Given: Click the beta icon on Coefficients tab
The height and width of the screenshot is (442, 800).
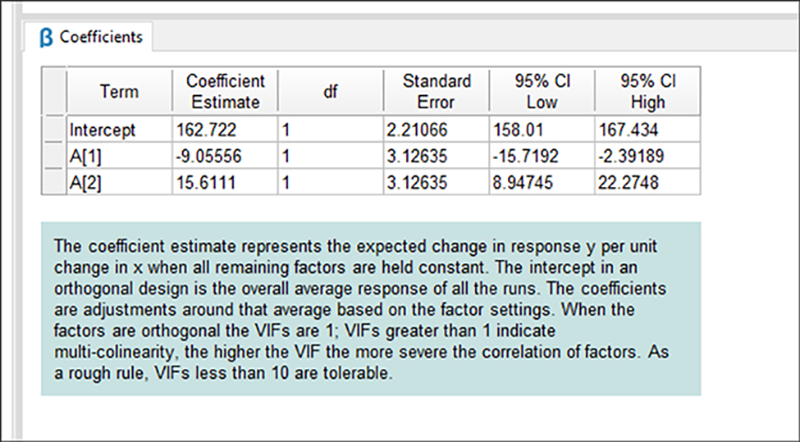Looking at the screenshot, I should pyautogui.click(x=46, y=38).
